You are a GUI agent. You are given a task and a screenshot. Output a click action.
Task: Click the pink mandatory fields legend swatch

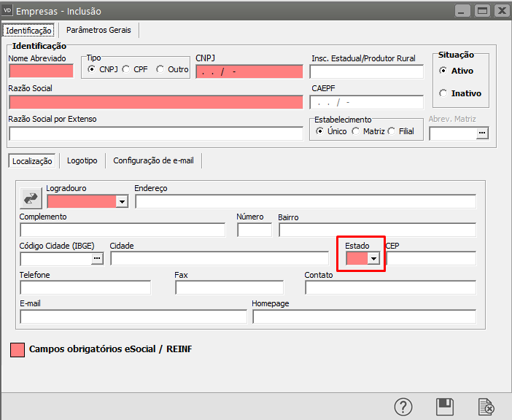(x=18, y=349)
